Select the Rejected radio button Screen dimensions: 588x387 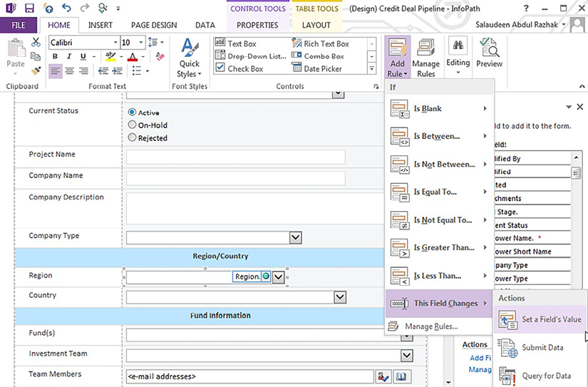pyautogui.click(x=132, y=138)
